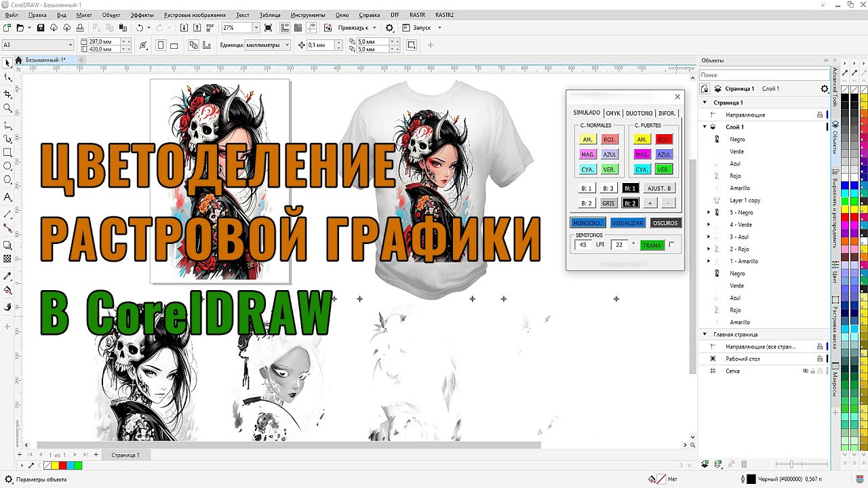Image resolution: width=868 pixels, height=488 pixels.
Task: Click the green TRAMA button
Action: coord(652,245)
